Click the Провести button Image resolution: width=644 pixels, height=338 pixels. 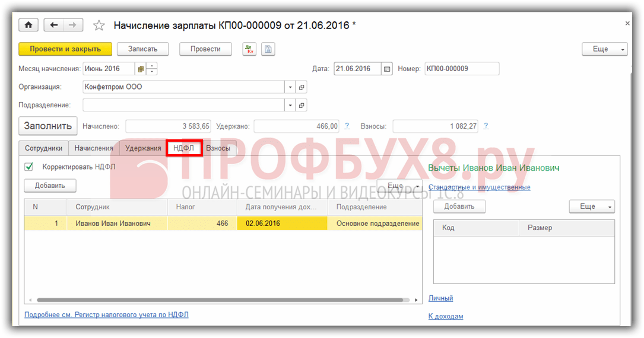click(x=205, y=49)
